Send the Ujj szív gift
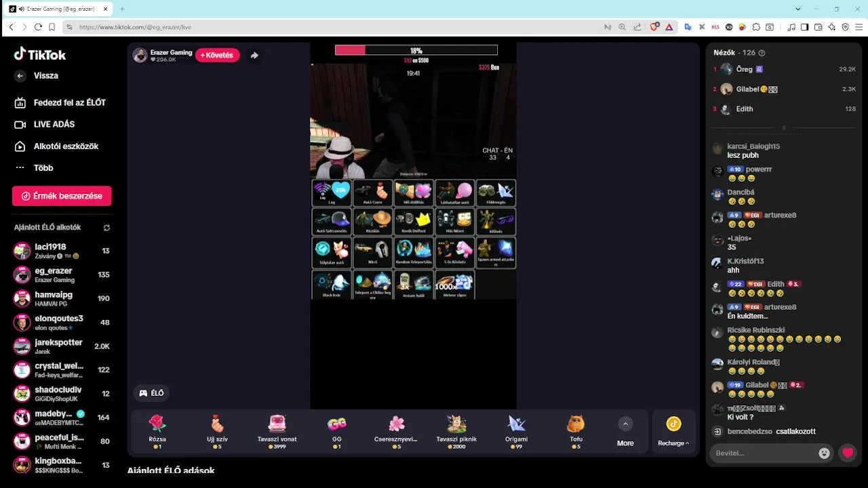Viewport: 868px width, 488px height. tap(217, 432)
